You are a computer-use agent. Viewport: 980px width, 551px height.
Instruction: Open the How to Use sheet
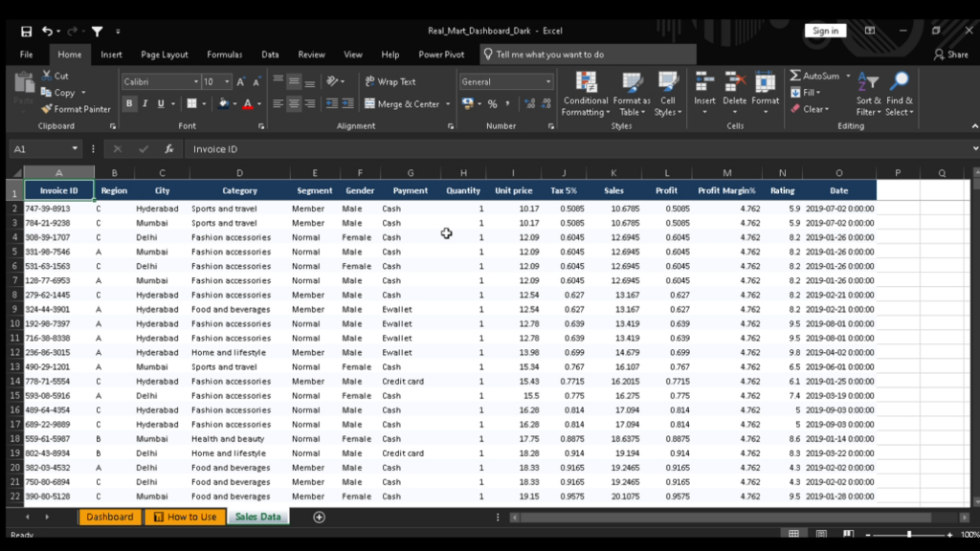[185, 517]
